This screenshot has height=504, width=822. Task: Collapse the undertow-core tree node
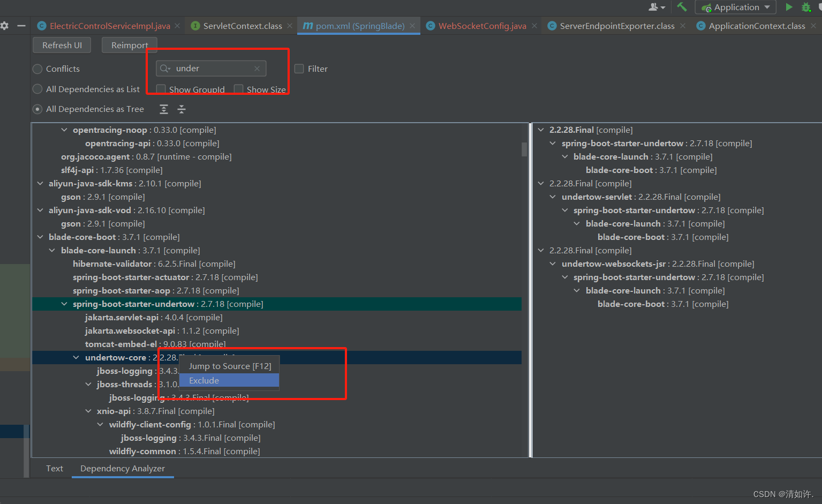(76, 357)
